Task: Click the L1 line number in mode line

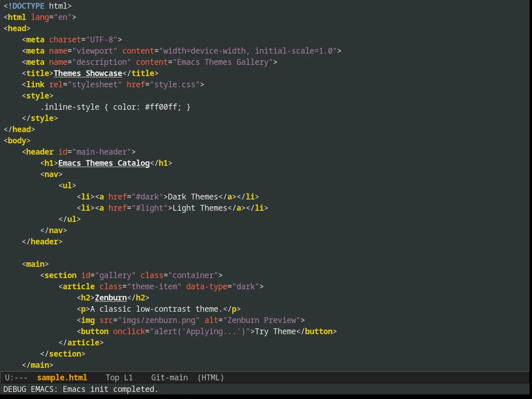Action: (x=128, y=377)
